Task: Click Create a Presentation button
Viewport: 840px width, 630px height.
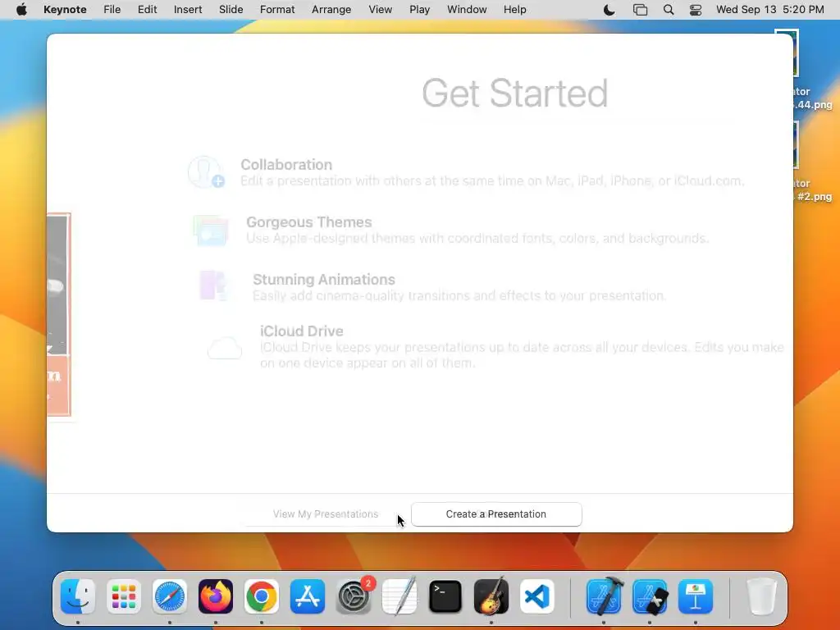Action: (496, 514)
